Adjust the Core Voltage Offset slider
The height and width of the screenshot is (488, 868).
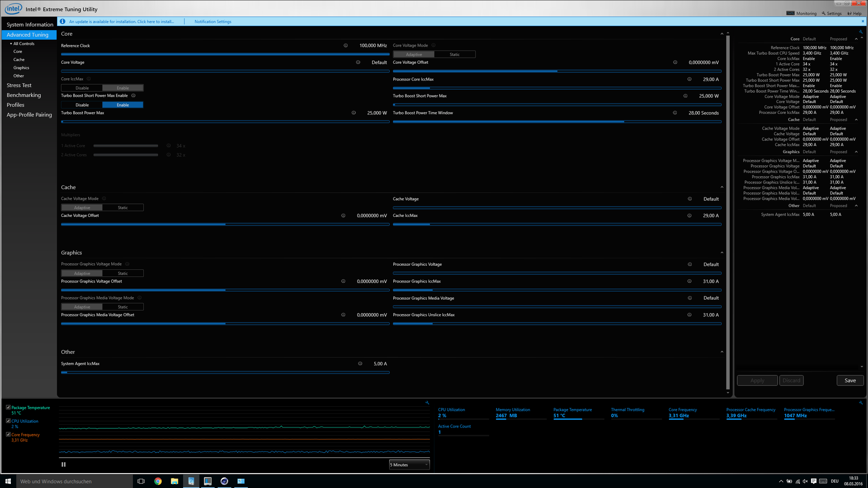click(x=557, y=71)
